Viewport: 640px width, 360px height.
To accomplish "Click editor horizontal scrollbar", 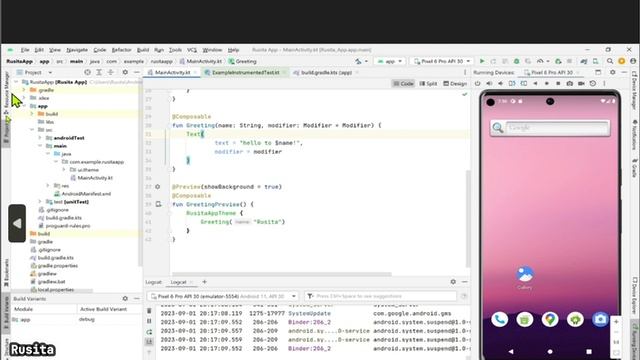I will (282, 274).
